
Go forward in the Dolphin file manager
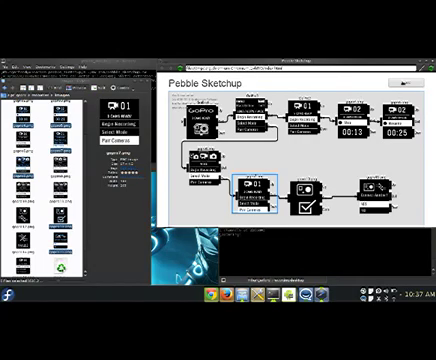(13, 88)
